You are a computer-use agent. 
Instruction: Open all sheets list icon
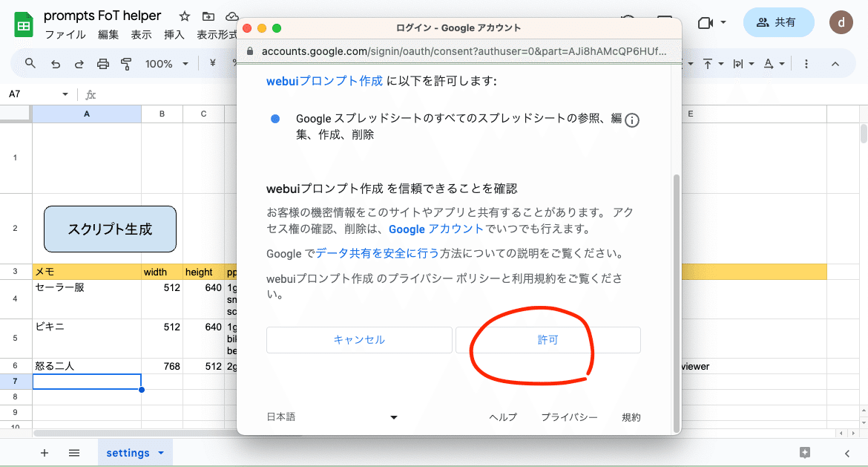coord(73,453)
